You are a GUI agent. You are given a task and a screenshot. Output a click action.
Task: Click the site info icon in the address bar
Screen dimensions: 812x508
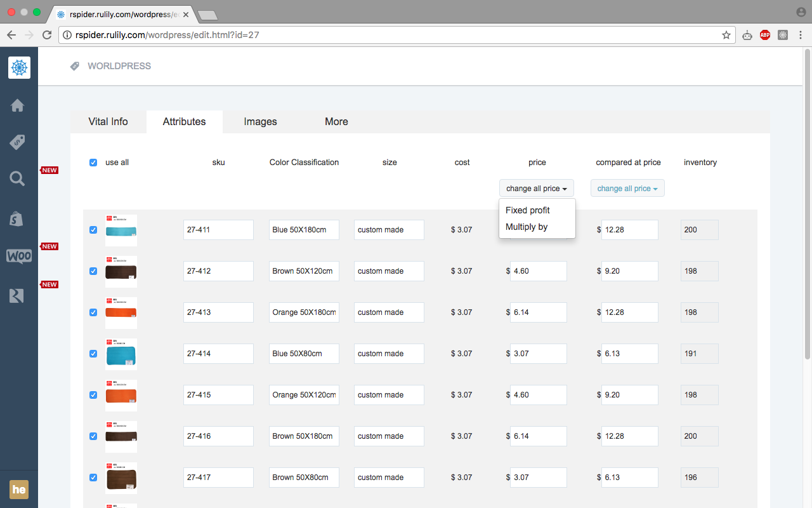pyautogui.click(x=67, y=35)
